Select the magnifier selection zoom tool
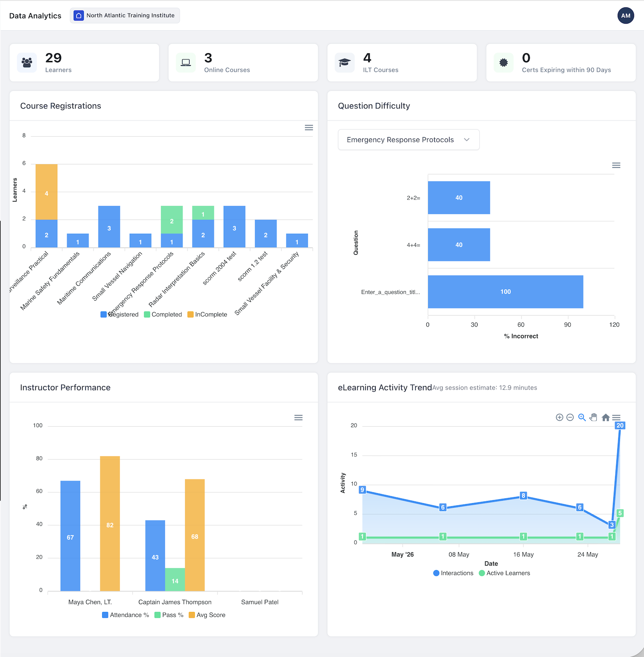 click(582, 417)
